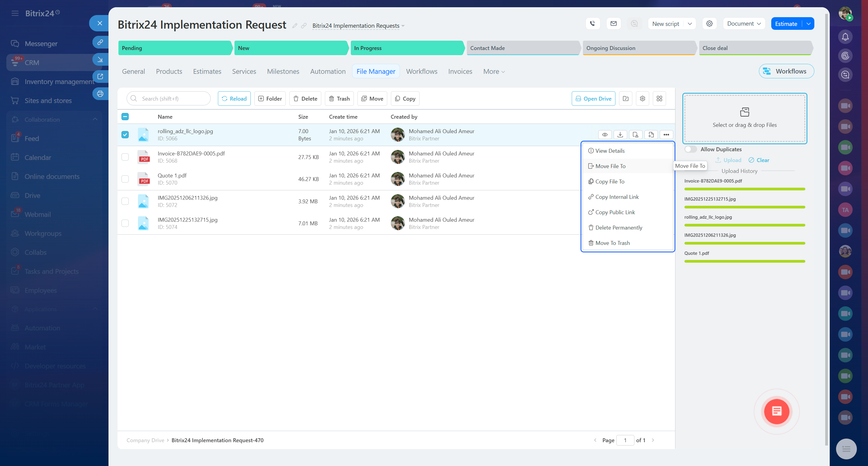
Task: Expand the More tabs dropdown
Action: tap(494, 71)
